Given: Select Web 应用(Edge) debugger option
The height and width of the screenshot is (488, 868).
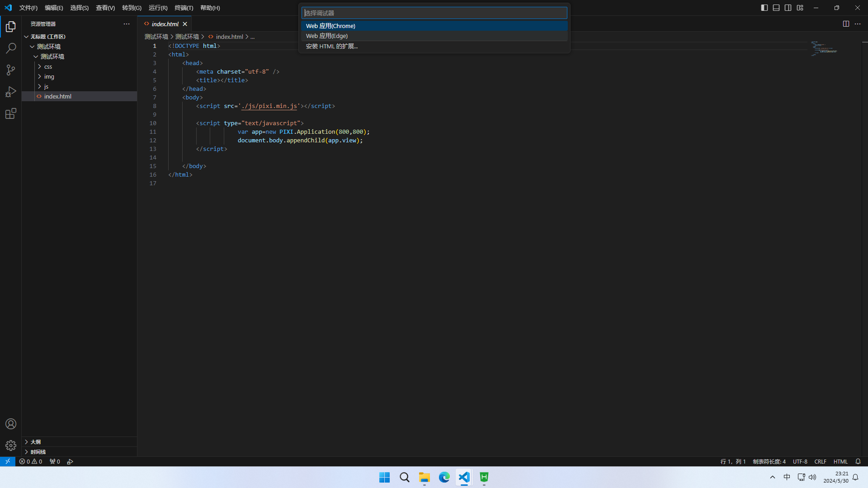Looking at the screenshot, I should tap(327, 36).
